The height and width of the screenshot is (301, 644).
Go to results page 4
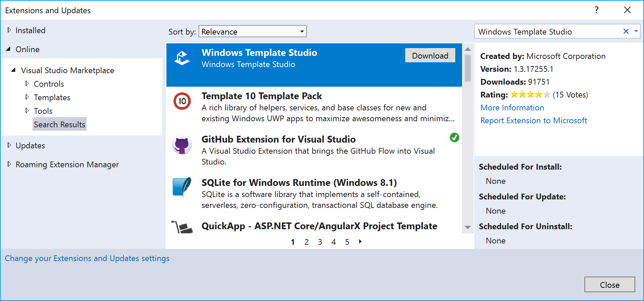coord(333,242)
